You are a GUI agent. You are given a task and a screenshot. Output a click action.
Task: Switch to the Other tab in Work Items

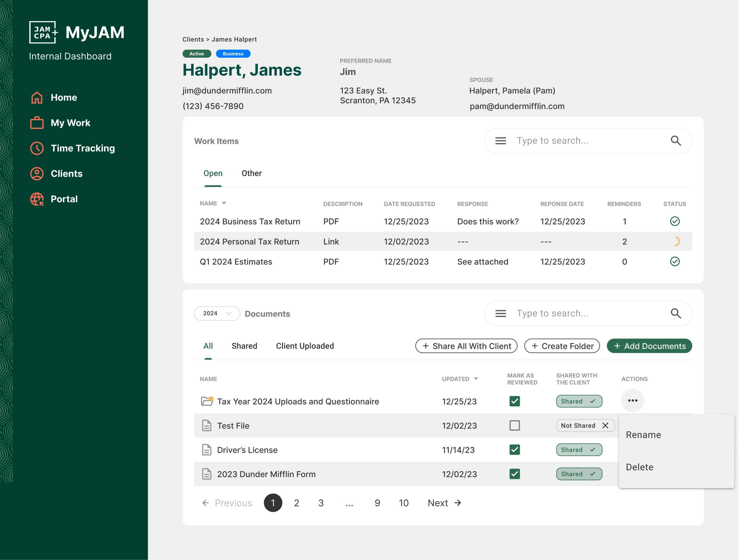tap(252, 173)
